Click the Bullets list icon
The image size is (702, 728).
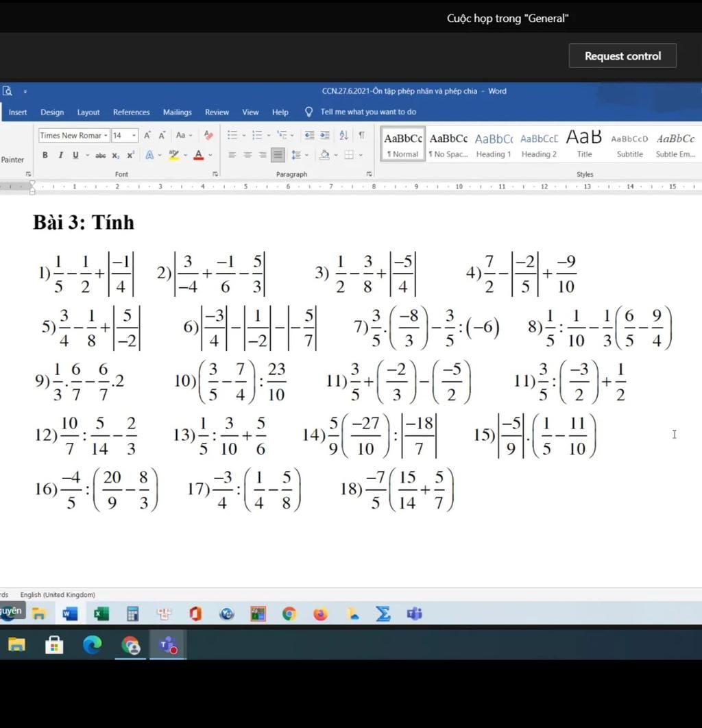tap(232, 135)
